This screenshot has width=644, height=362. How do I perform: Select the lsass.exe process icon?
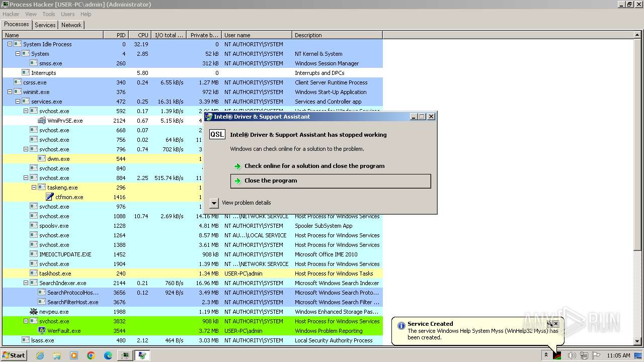(26, 340)
